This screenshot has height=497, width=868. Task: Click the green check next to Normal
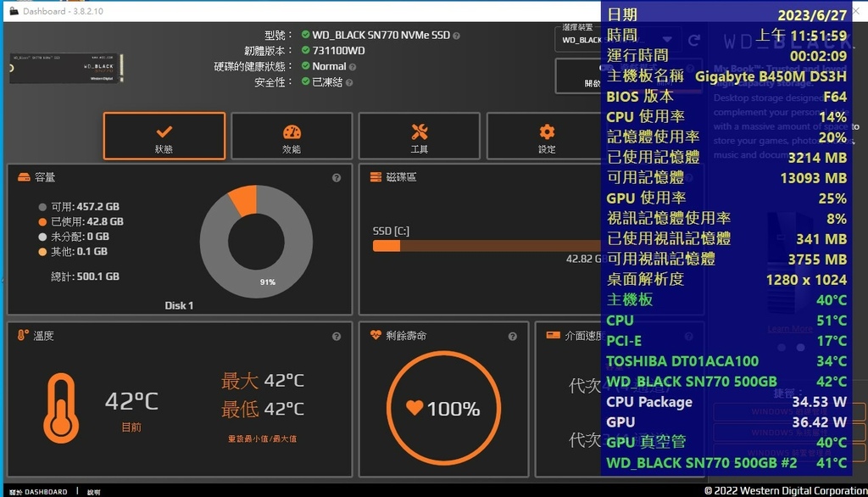305,65
